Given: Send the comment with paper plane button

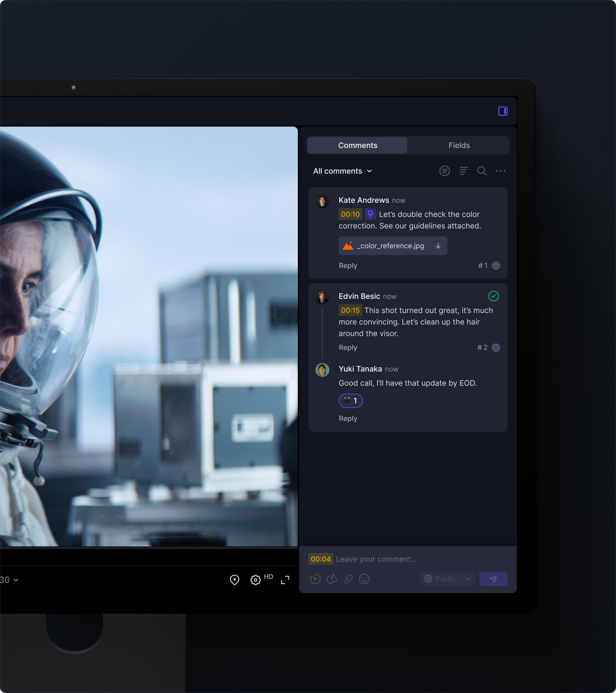Looking at the screenshot, I should point(493,579).
